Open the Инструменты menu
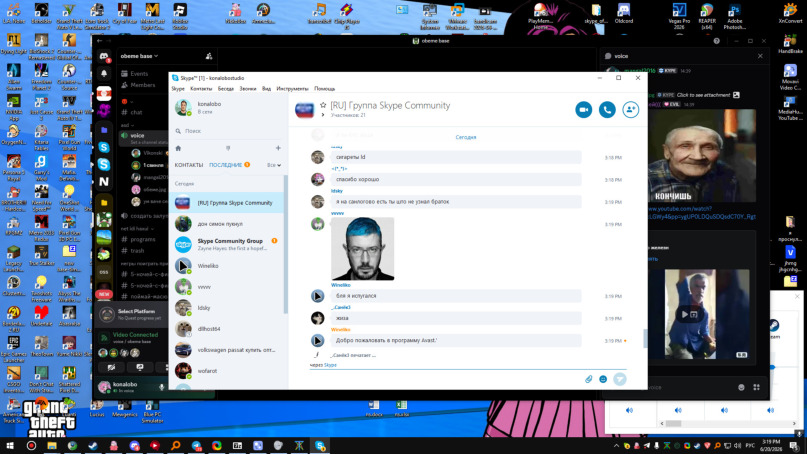This screenshot has width=807, height=454. 292,89
